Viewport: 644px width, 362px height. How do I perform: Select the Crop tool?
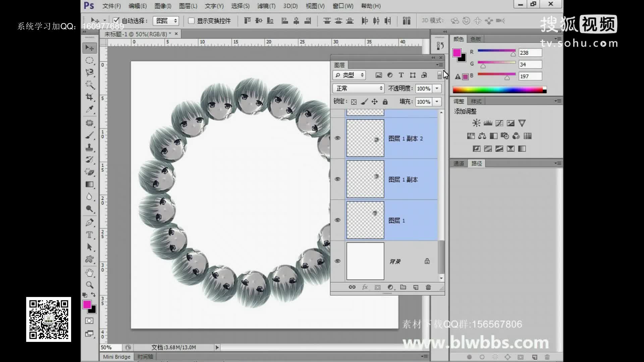tap(90, 97)
